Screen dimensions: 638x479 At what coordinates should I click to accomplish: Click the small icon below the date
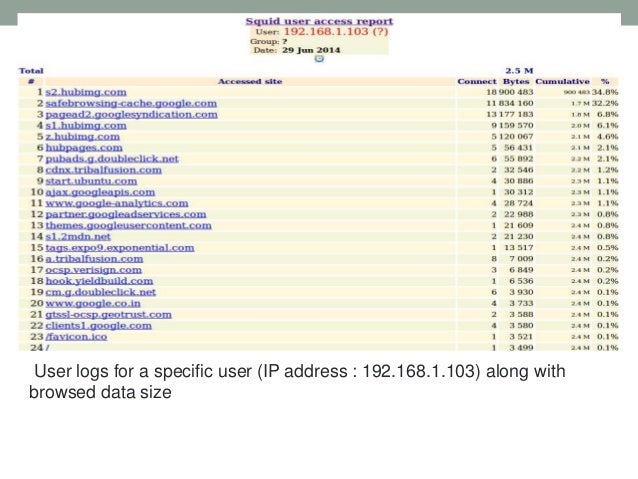(x=319, y=59)
